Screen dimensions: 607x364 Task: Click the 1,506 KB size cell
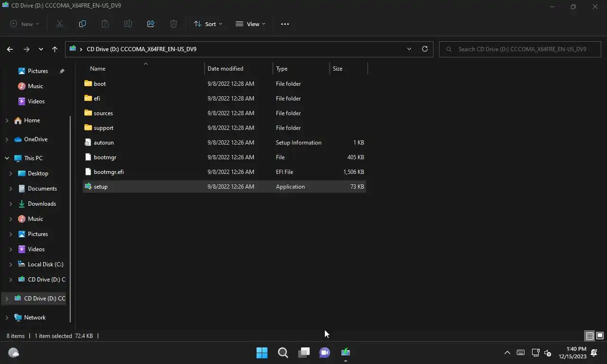click(x=353, y=172)
